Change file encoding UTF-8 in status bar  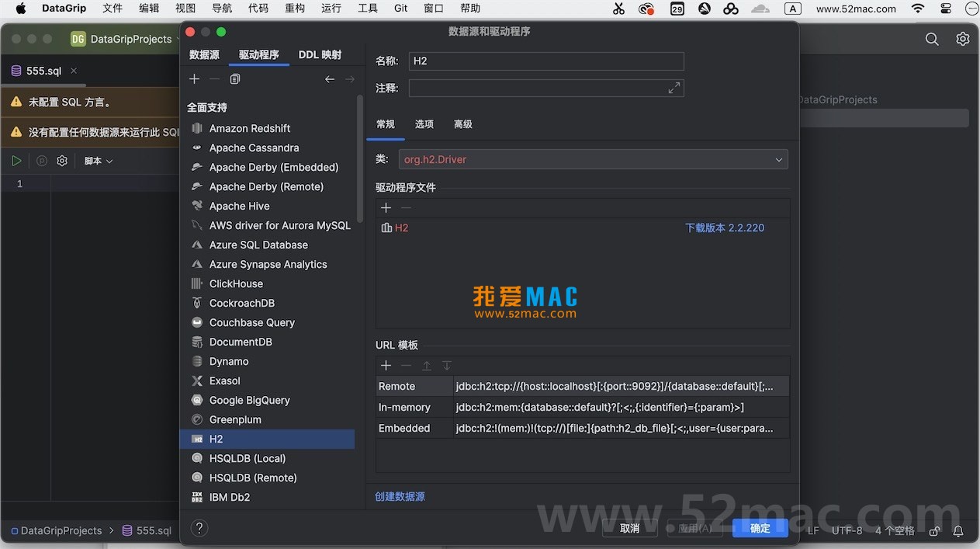[847, 531]
